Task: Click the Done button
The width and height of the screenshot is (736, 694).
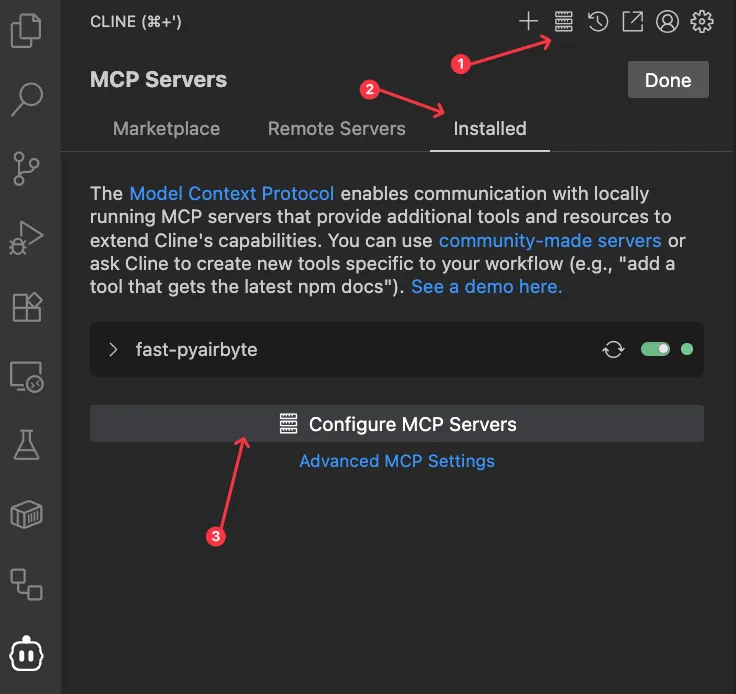Action: click(x=668, y=80)
